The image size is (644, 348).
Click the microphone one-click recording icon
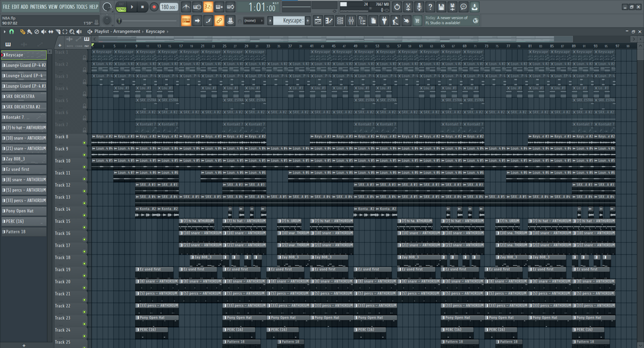pos(419,7)
